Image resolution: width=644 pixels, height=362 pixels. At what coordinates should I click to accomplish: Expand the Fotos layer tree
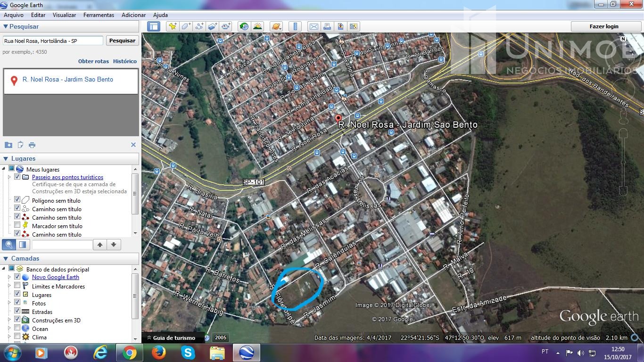9,303
